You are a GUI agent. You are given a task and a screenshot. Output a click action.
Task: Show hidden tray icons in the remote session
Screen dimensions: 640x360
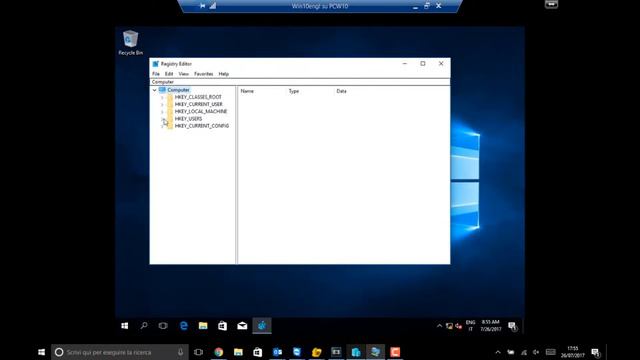tap(439, 326)
